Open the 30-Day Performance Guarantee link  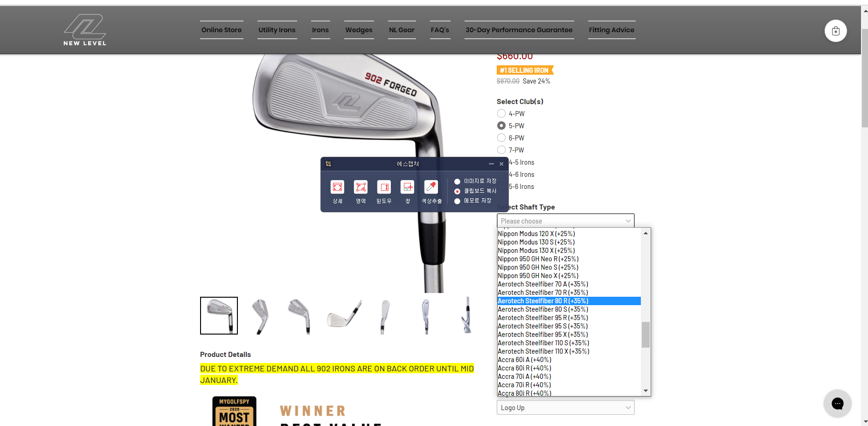pyautogui.click(x=519, y=30)
